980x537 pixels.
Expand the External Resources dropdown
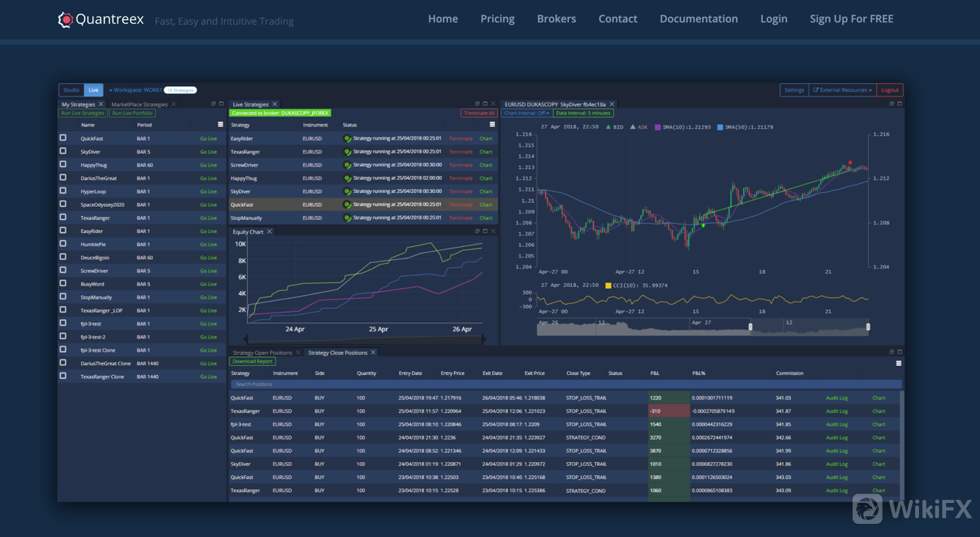(x=842, y=90)
